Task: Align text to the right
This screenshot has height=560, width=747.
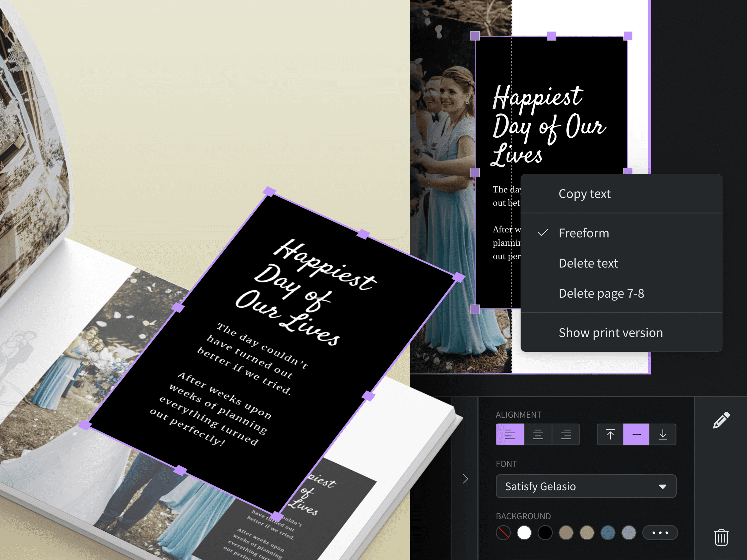Action: click(566, 434)
